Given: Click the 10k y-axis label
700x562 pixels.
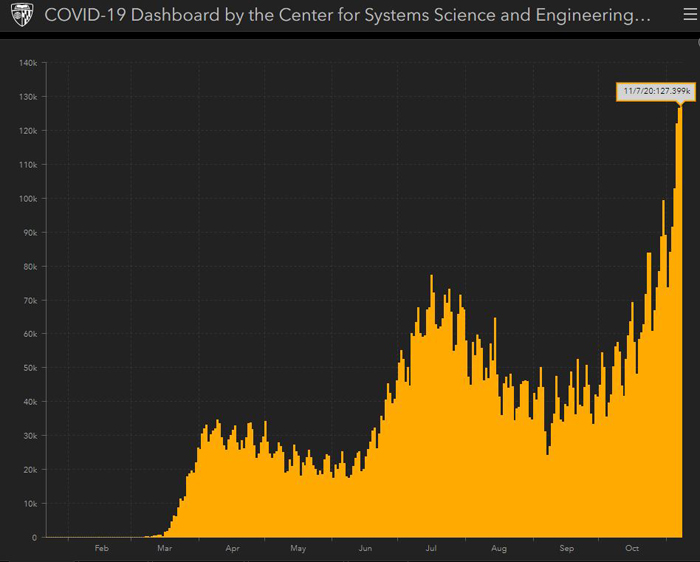Looking at the screenshot, I should click(x=30, y=504).
